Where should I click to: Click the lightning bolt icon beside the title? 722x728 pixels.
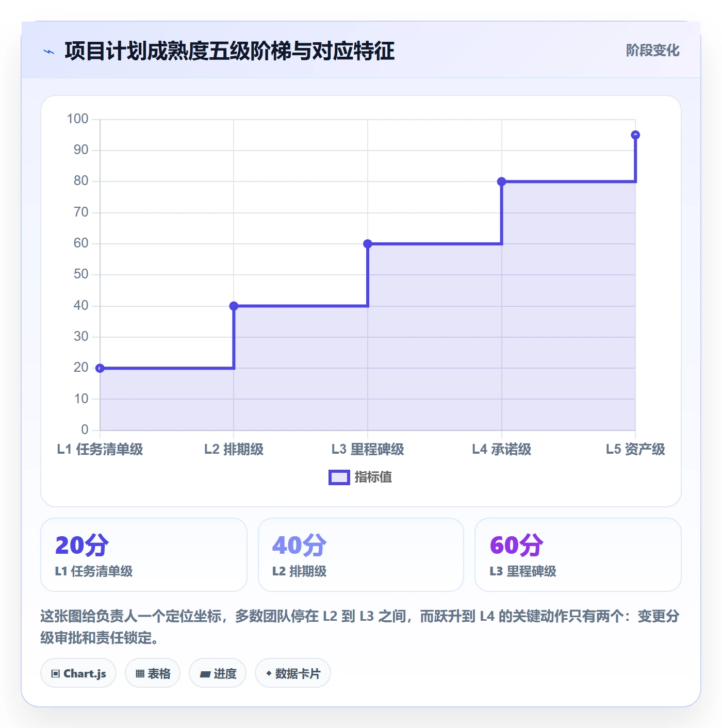pos(49,52)
